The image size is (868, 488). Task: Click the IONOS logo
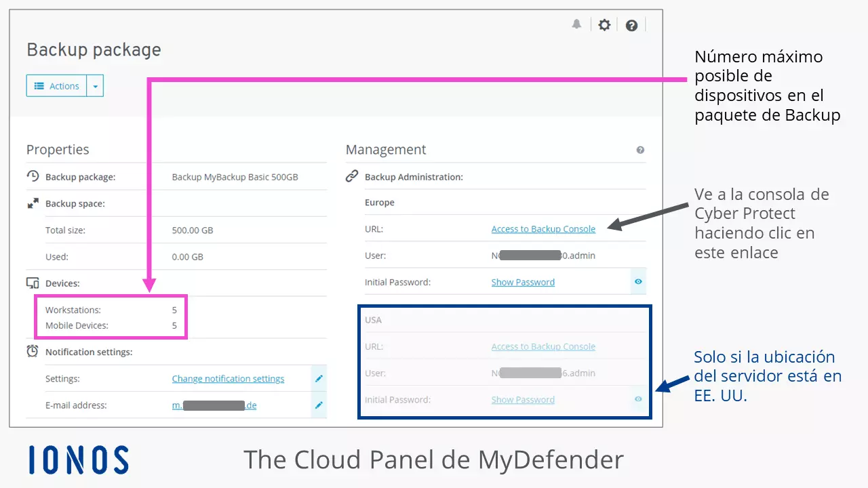click(x=79, y=460)
